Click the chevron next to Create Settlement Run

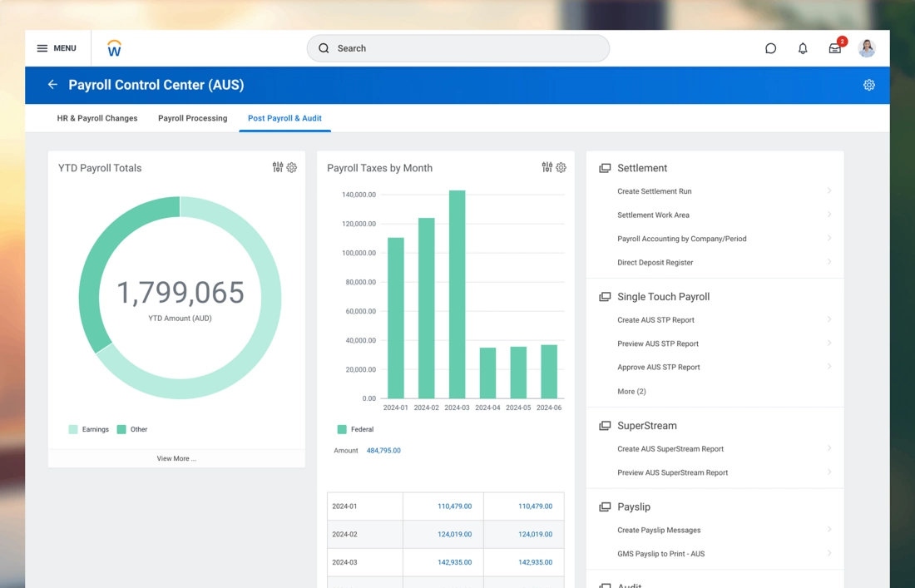click(x=829, y=191)
